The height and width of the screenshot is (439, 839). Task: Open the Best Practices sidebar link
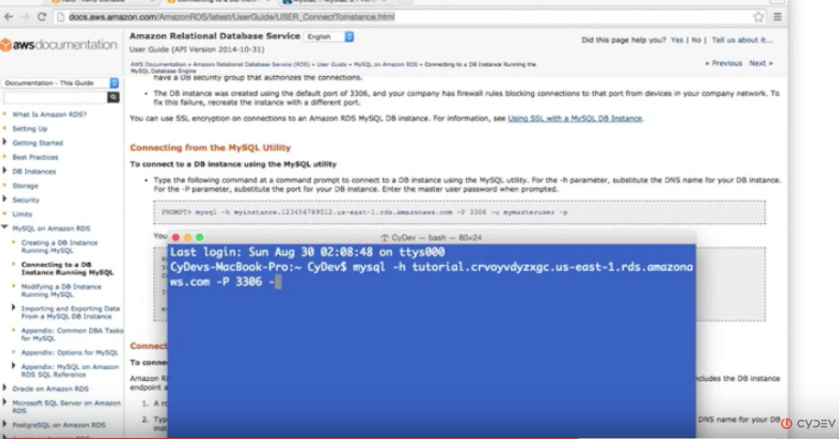35,157
